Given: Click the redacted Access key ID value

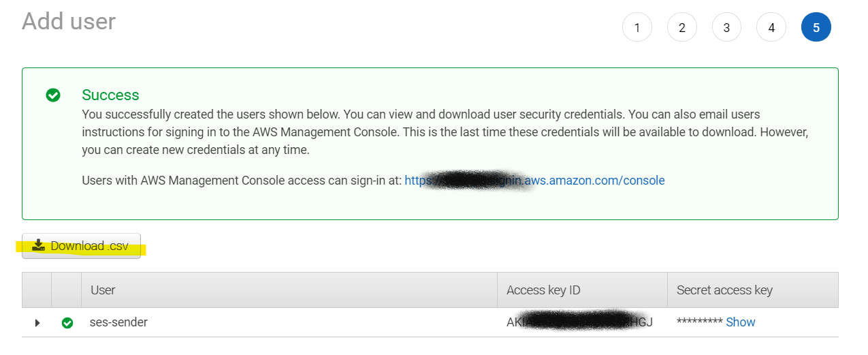Looking at the screenshot, I should click(579, 322).
